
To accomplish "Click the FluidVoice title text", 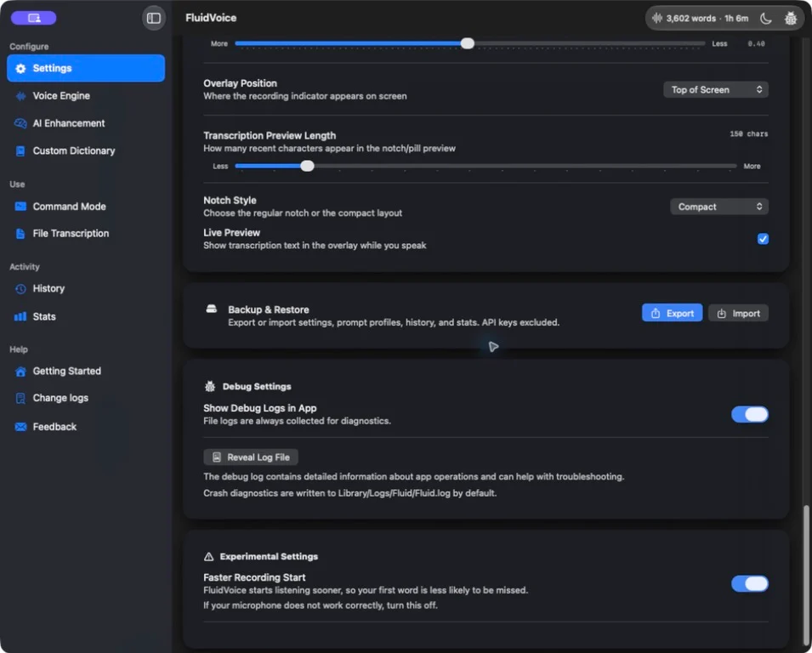I will [x=211, y=18].
